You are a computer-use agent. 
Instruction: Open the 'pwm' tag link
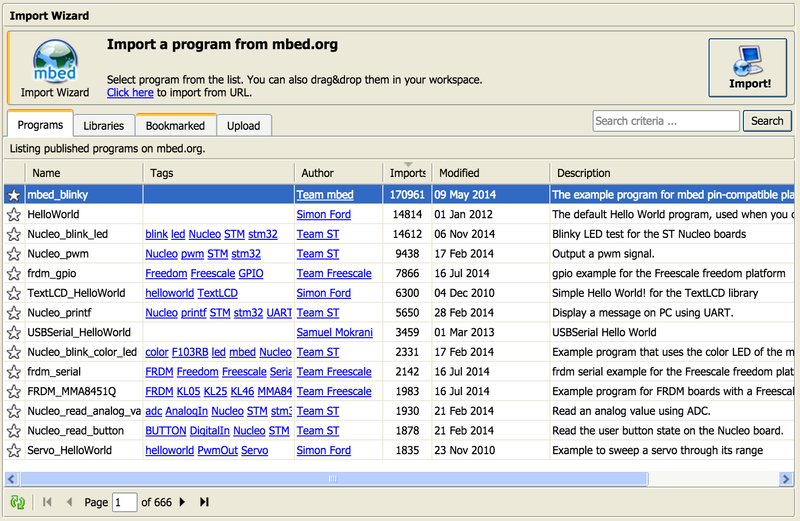point(192,254)
